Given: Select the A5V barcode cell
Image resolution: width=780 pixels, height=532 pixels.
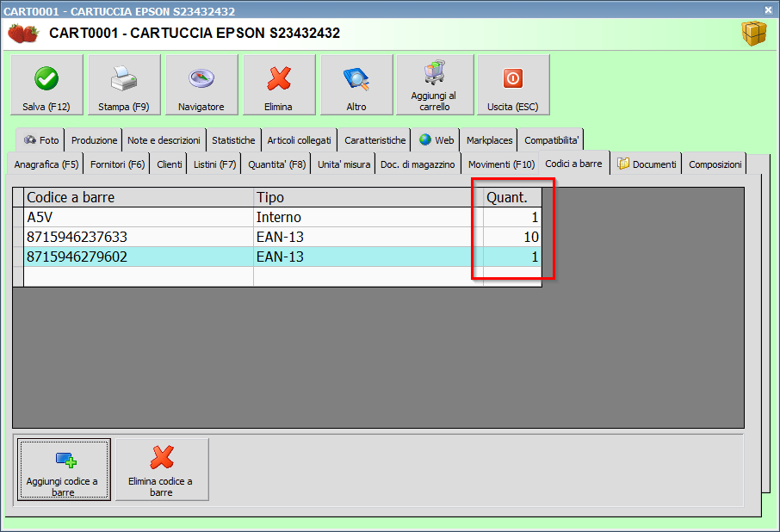Looking at the screenshot, I should click(x=139, y=217).
